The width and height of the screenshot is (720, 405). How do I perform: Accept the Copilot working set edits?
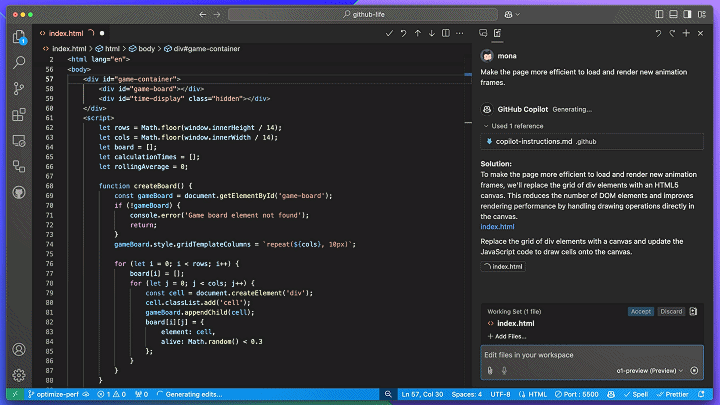640,311
